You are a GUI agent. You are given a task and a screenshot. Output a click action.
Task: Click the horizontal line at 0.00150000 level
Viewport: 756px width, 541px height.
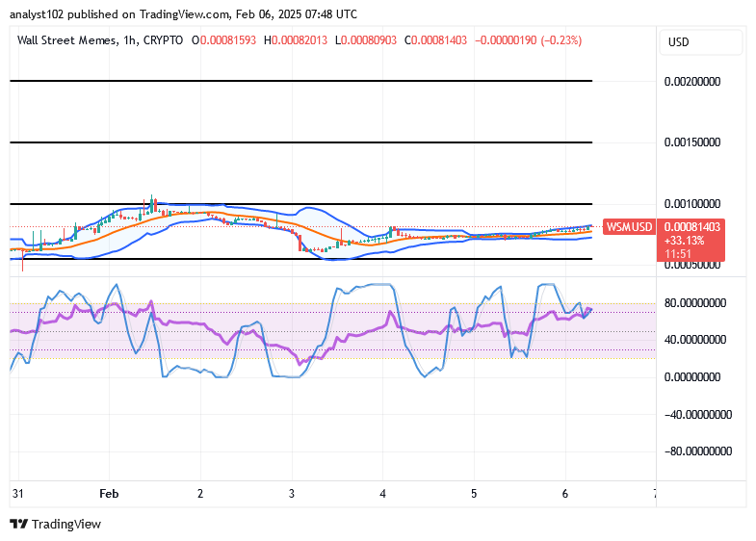tap(300, 142)
